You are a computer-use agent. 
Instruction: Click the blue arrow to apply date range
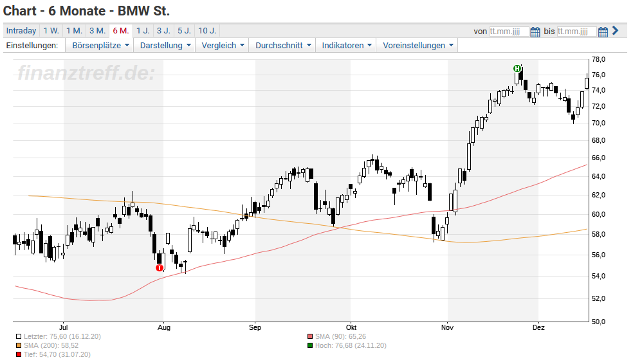(x=615, y=31)
